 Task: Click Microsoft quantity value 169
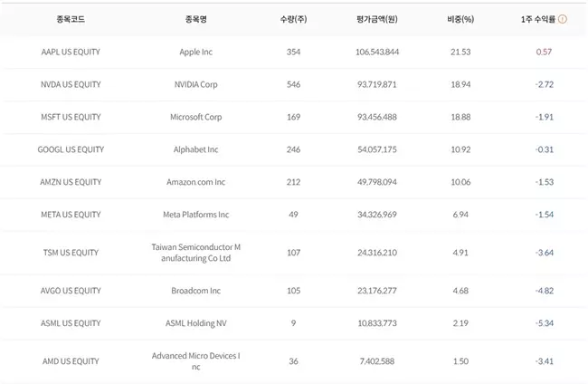(x=293, y=117)
